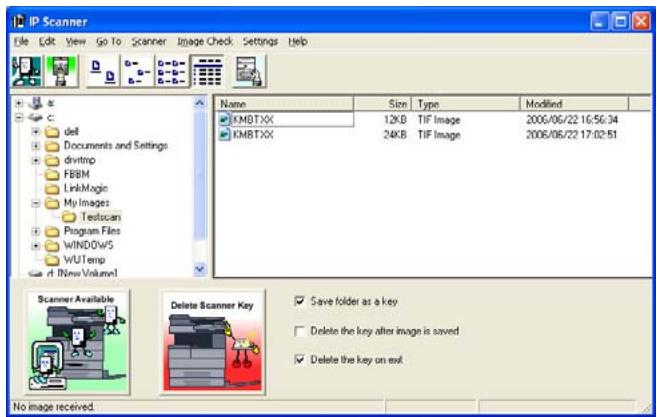Click the 2006/06/22 17:02:51 modified date
657x417 pixels.
pyautogui.click(x=572, y=135)
